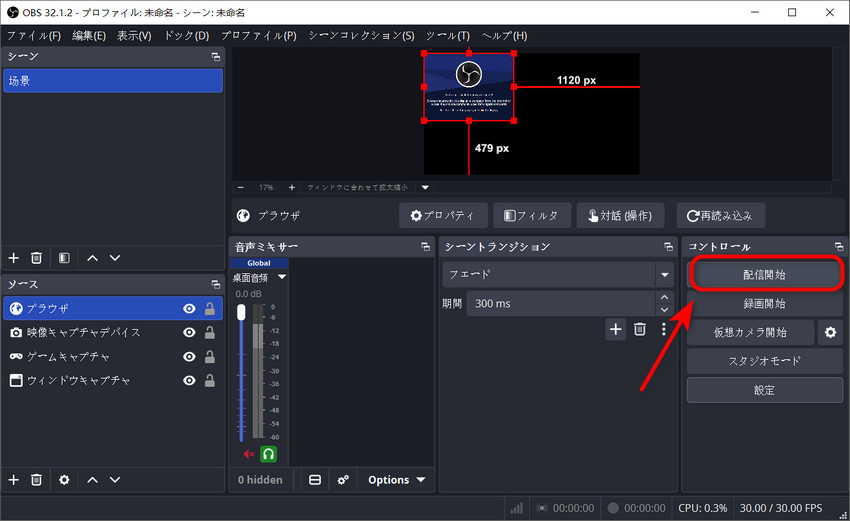
Task: Open source properties gear in Sources panel
Action: 64,480
